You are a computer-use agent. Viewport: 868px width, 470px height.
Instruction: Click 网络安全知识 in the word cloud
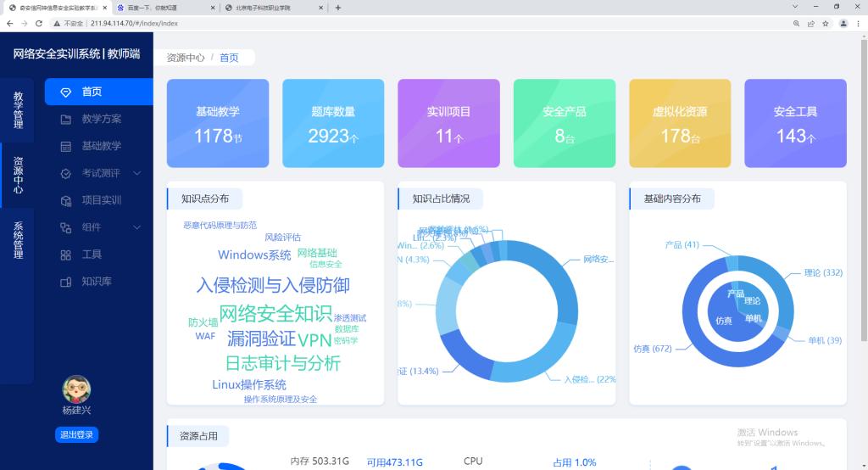point(275,314)
